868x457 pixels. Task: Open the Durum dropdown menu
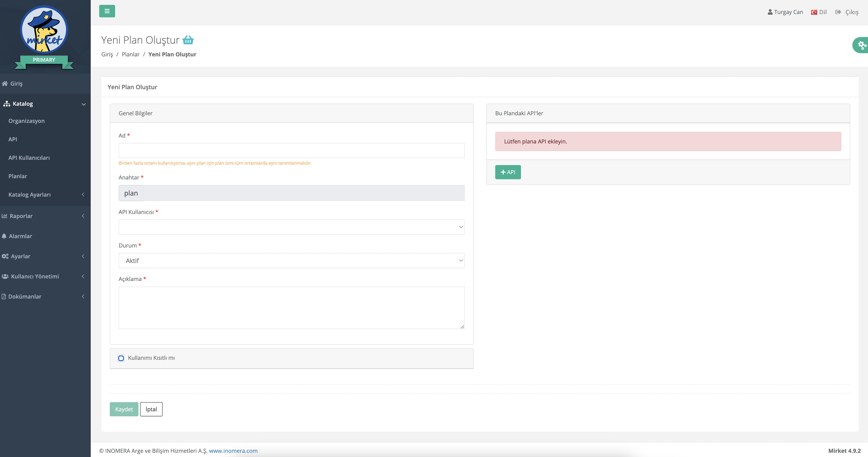[292, 260]
